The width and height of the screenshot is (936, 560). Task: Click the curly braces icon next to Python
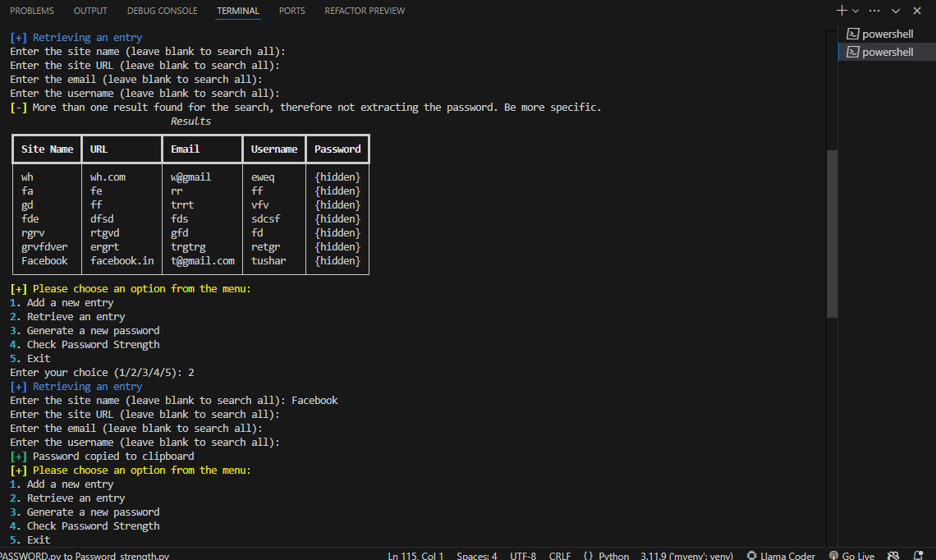click(x=588, y=555)
